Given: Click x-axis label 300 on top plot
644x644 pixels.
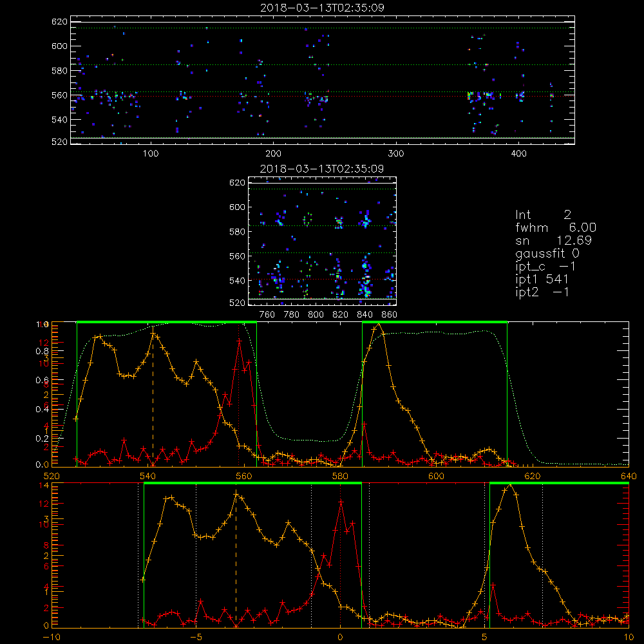Looking at the screenshot, I should coord(395,154).
